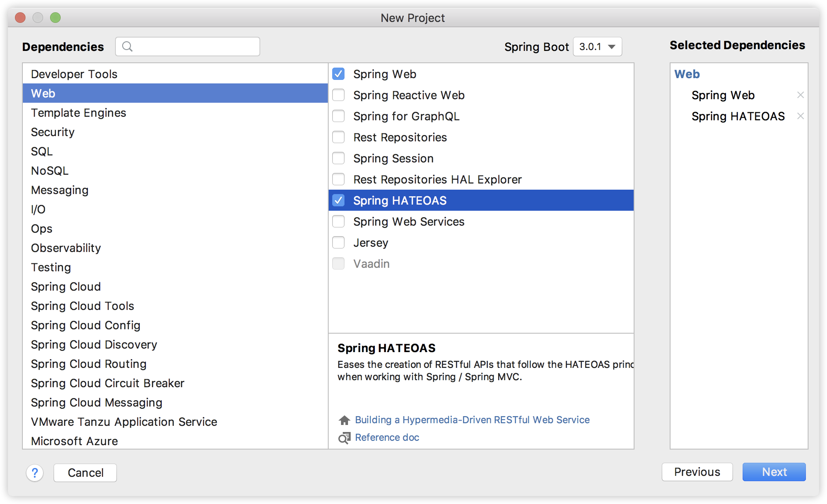
Task: Click the home guide icon
Action: pyautogui.click(x=345, y=420)
